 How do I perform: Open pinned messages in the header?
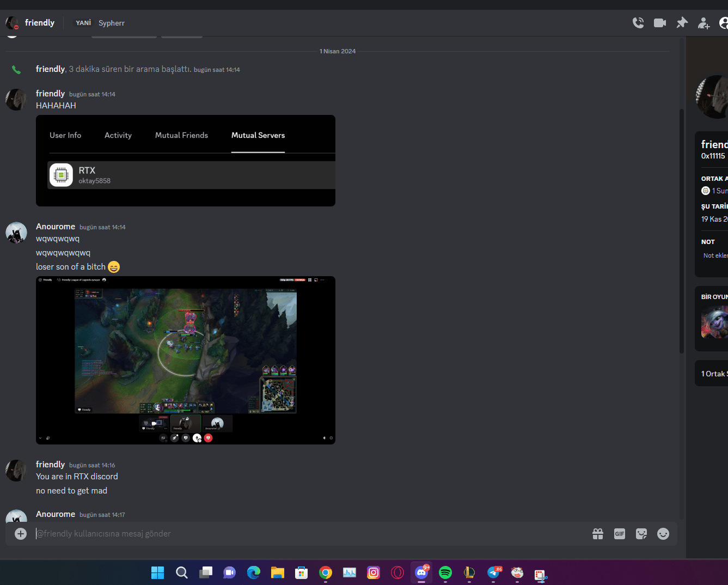click(x=682, y=23)
